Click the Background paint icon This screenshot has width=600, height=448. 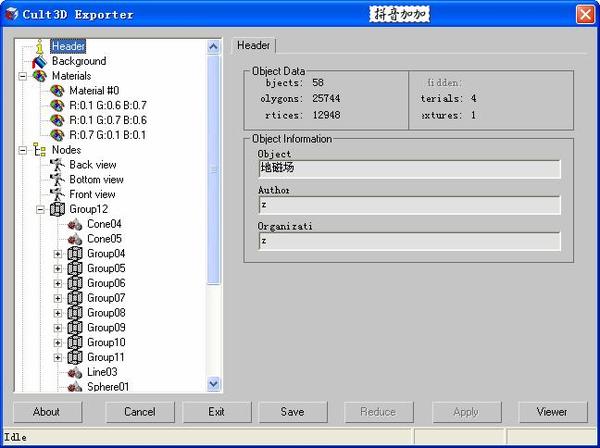coord(39,61)
